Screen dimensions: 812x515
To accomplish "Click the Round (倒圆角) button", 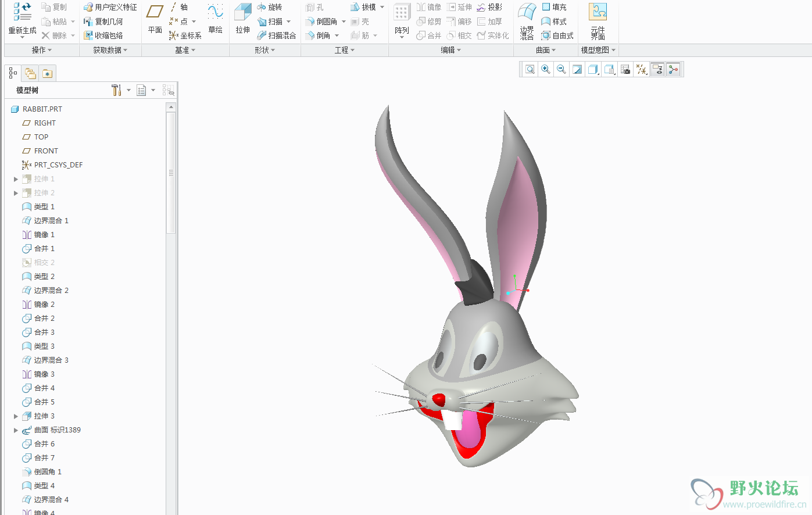I will pos(321,22).
